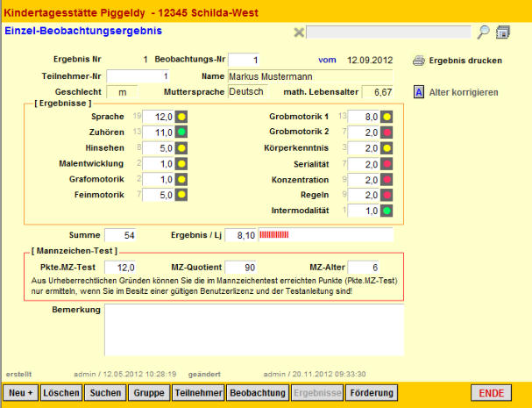Click the clear search X icon

[299, 32]
